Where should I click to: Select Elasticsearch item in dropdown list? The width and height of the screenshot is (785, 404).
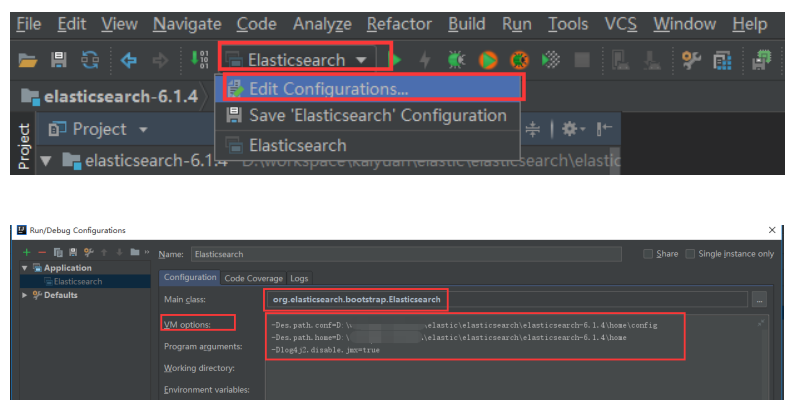point(368,146)
